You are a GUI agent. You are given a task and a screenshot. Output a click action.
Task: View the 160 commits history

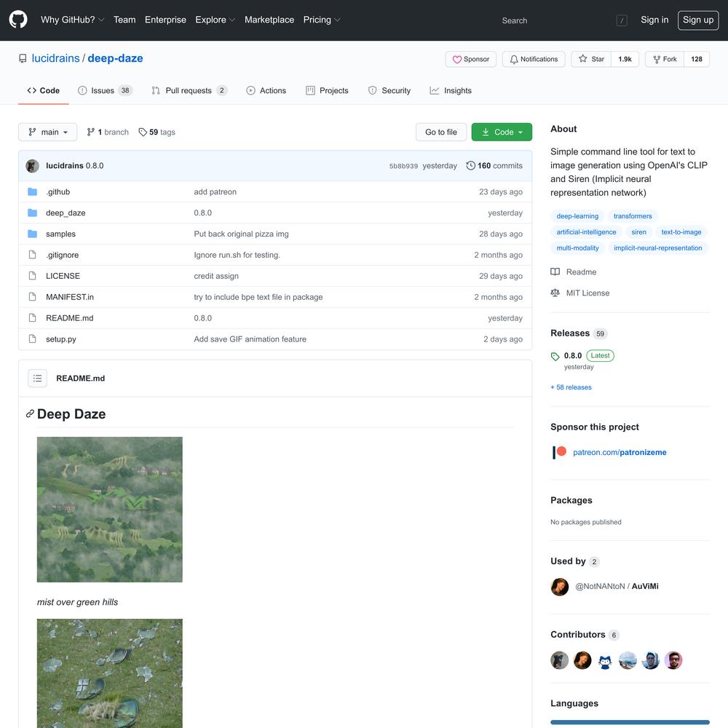coord(494,166)
